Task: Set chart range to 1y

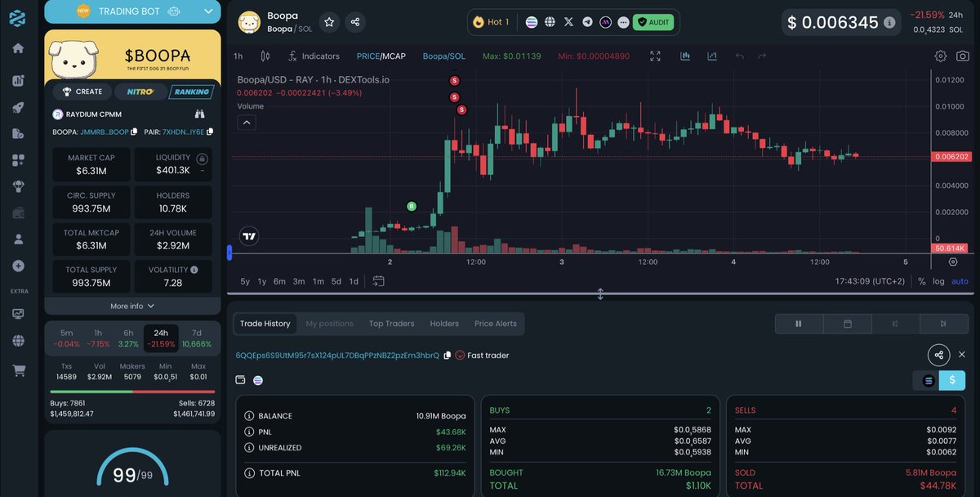Action: pos(261,281)
